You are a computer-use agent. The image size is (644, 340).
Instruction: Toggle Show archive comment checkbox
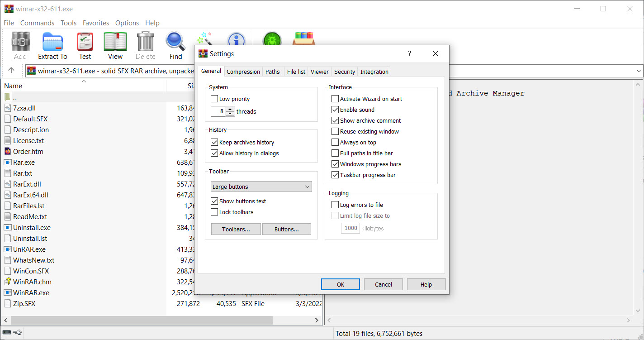tap(335, 120)
